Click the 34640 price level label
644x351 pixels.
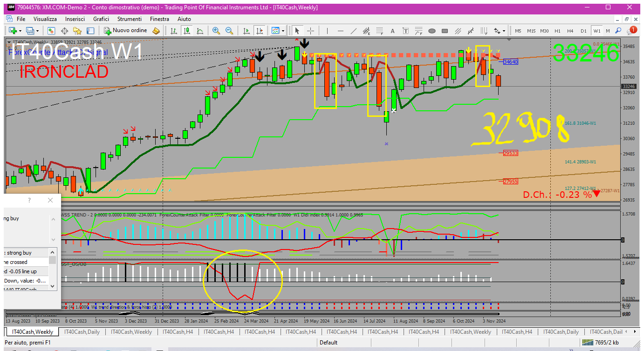[x=511, y=61]
